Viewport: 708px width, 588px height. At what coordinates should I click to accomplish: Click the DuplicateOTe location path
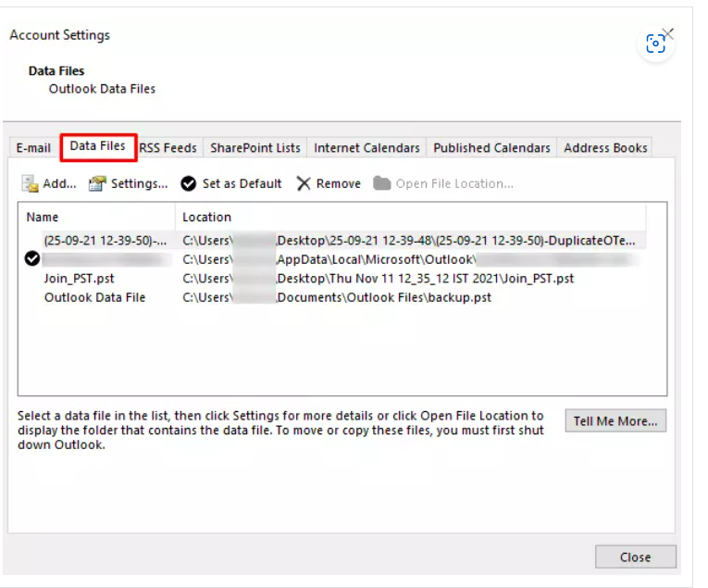pos(409,240)
